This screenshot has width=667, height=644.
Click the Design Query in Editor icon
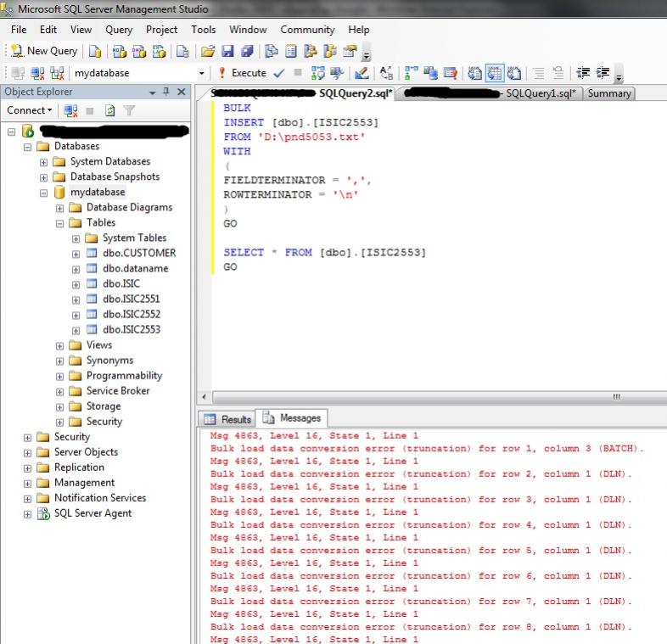pos(362,73)
